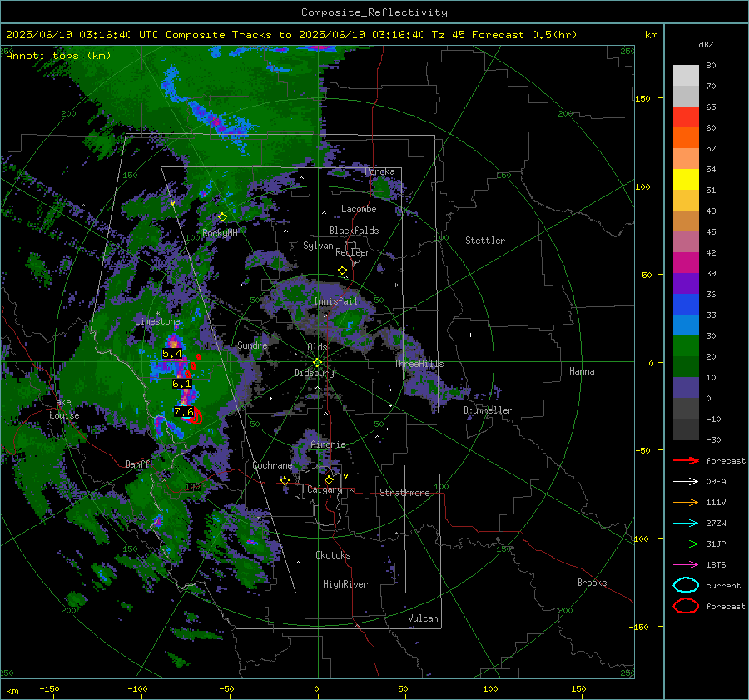
Task: Click the asterisk marker above Limestone
Action: [157, 314]
